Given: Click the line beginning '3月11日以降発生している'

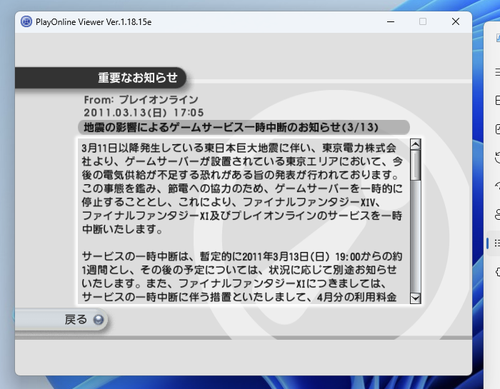Looking at the screenshot, I should 239,148.
